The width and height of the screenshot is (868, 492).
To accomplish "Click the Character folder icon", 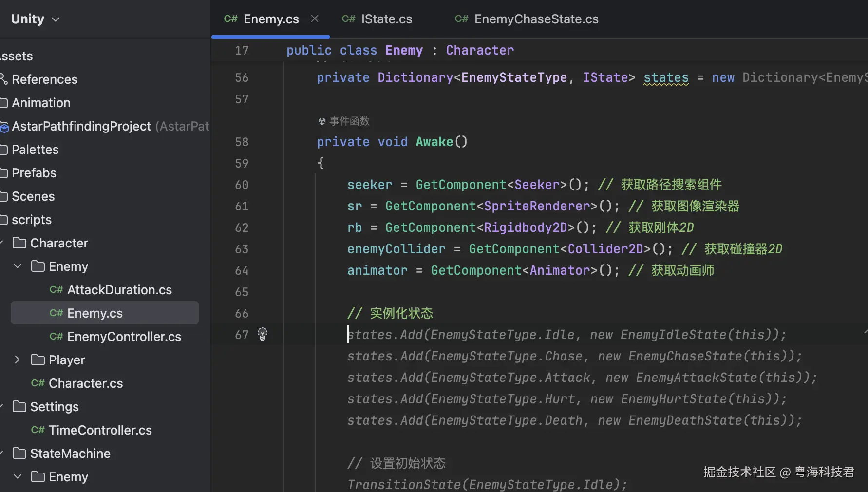I will click(19, 243).
